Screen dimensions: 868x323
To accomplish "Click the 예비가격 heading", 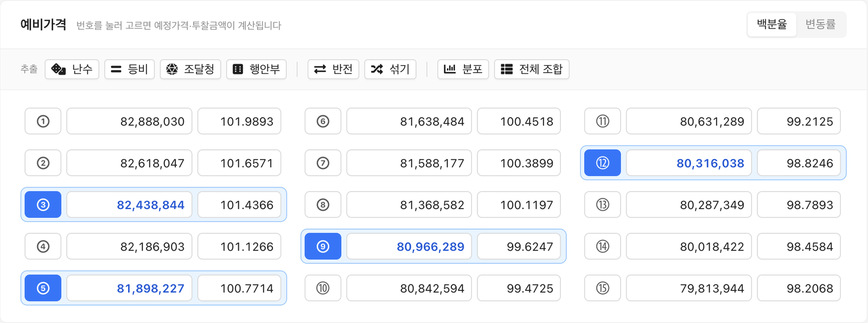I will (x=43, y=24).
